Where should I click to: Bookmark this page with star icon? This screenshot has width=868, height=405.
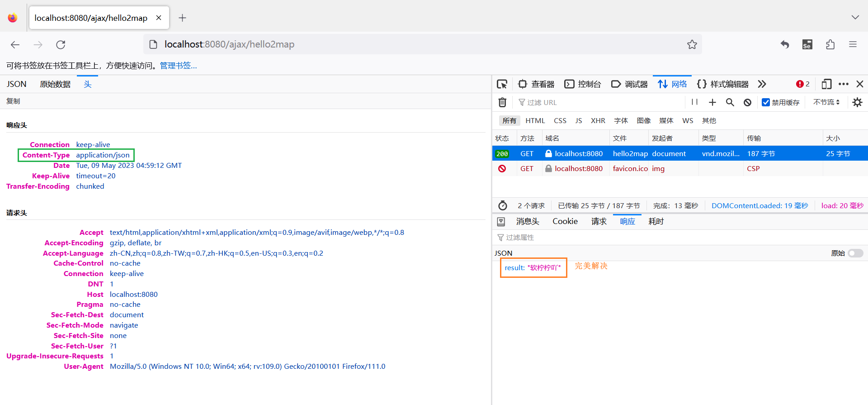point(692,44)
